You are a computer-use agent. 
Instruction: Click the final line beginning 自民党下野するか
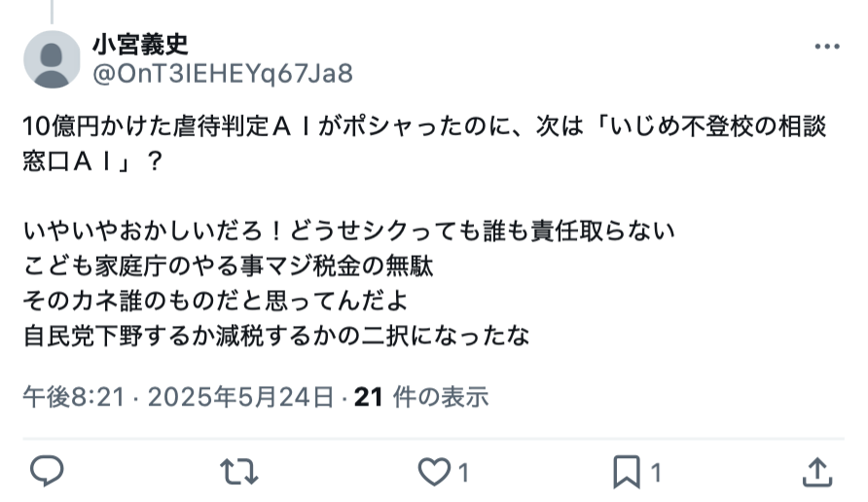point(276,336)
